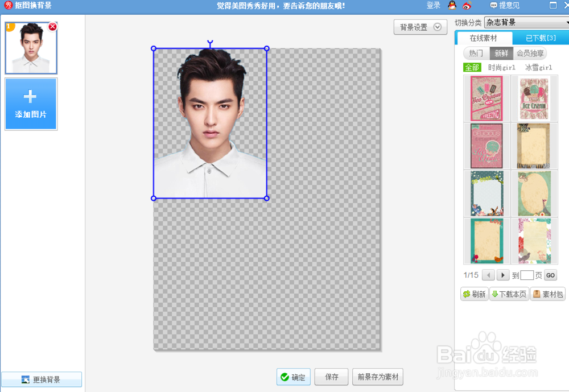Click the 确定 confirm button
This screenshot has height=392, width=569.
(x=293, y=377)
